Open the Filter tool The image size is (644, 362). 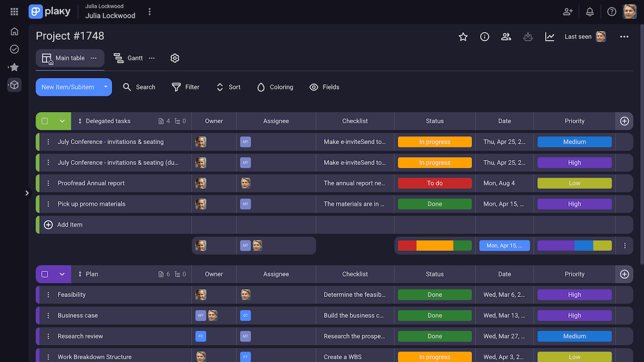[x=185, y=87]
